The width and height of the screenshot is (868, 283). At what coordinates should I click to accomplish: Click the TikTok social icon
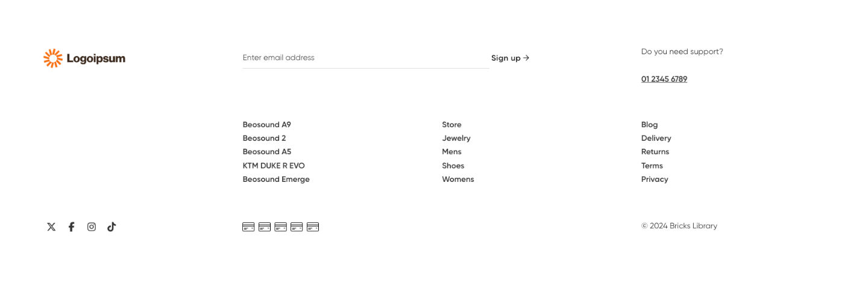tap(112, 227)
